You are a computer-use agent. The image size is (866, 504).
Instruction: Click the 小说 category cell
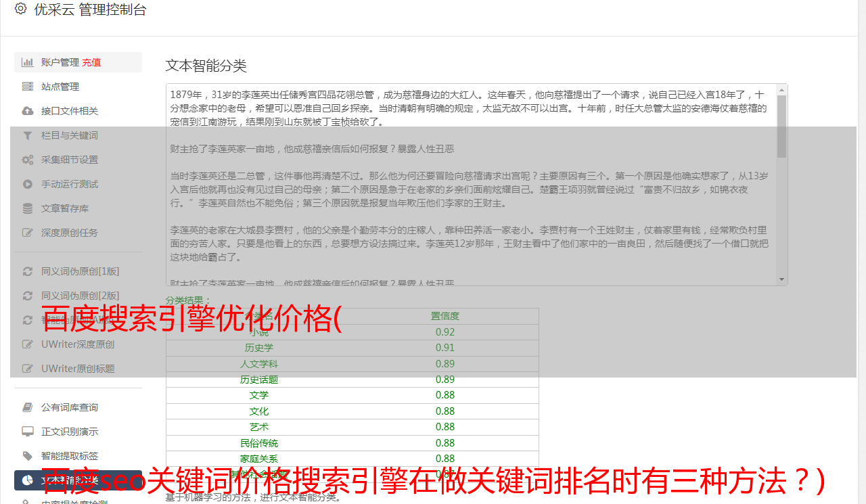pyautogui.click(x=259, y=332)
